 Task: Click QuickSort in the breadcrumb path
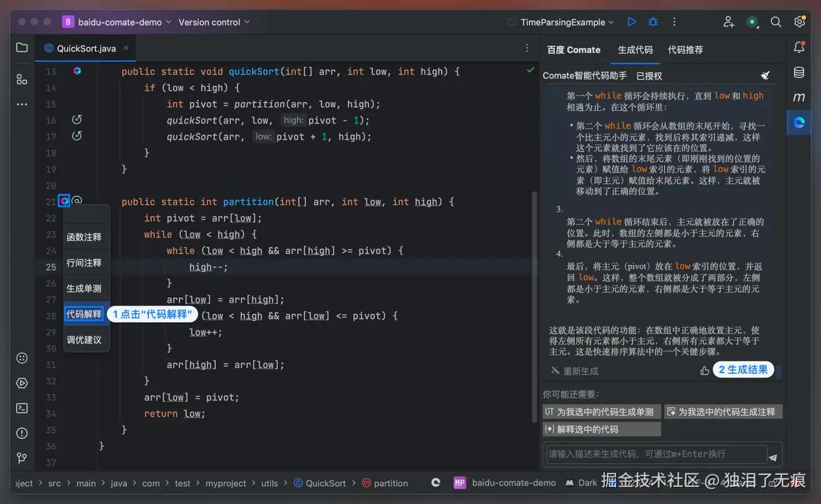click(320, 483)
